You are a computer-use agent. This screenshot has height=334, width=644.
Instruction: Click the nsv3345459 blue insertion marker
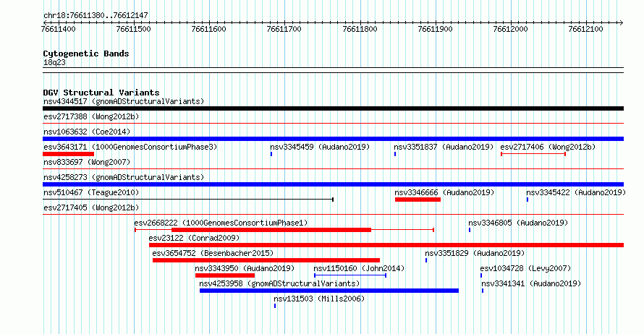point(271,154)
